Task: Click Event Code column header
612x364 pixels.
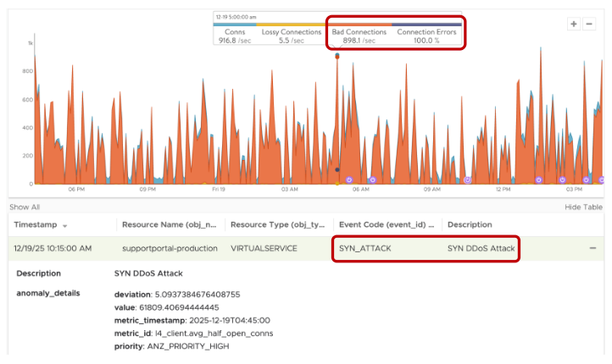Action: tap(387, 224)
